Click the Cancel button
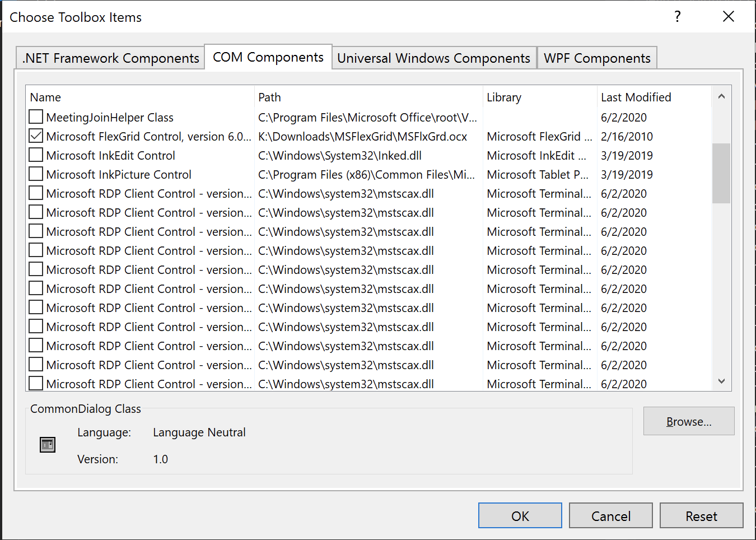This screenshot has height=540, width=756. 611,515
